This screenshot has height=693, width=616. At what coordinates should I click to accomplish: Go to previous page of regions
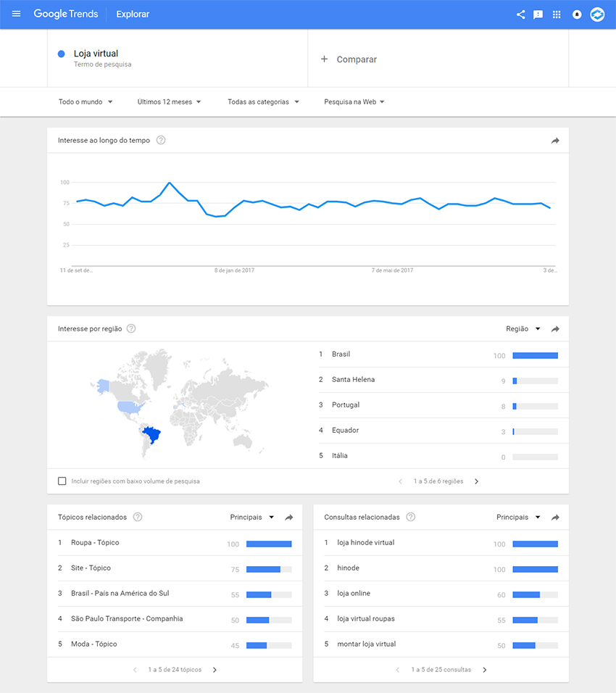(x=400, y=481)
